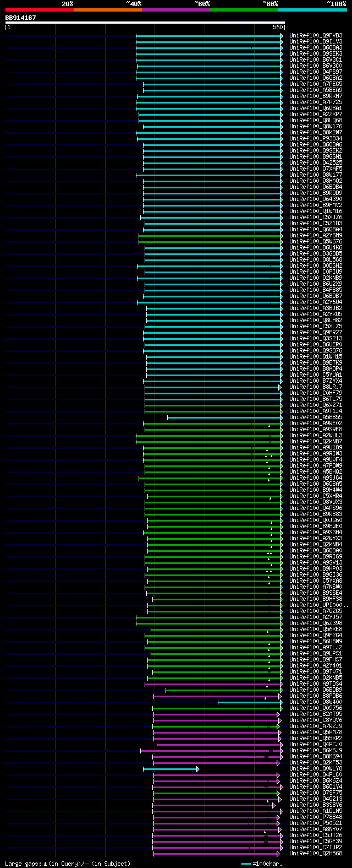Screen dimensions: 352x868
Task: Select label UniRef100_B9RQD9
Action: coord(316,193)
